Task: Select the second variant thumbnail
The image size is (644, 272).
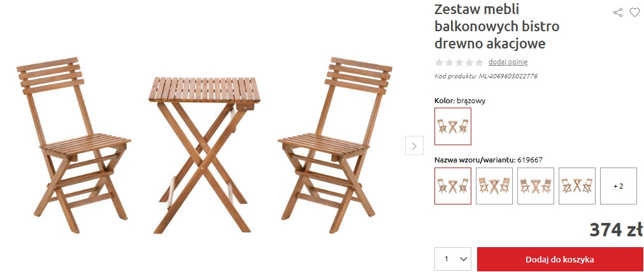Action: tap(494, 186)
